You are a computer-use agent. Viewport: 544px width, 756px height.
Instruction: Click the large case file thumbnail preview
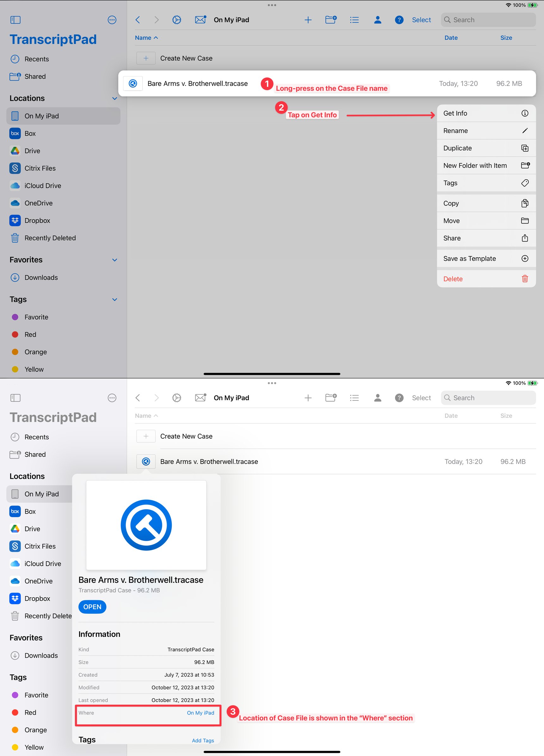click(146, 525)
